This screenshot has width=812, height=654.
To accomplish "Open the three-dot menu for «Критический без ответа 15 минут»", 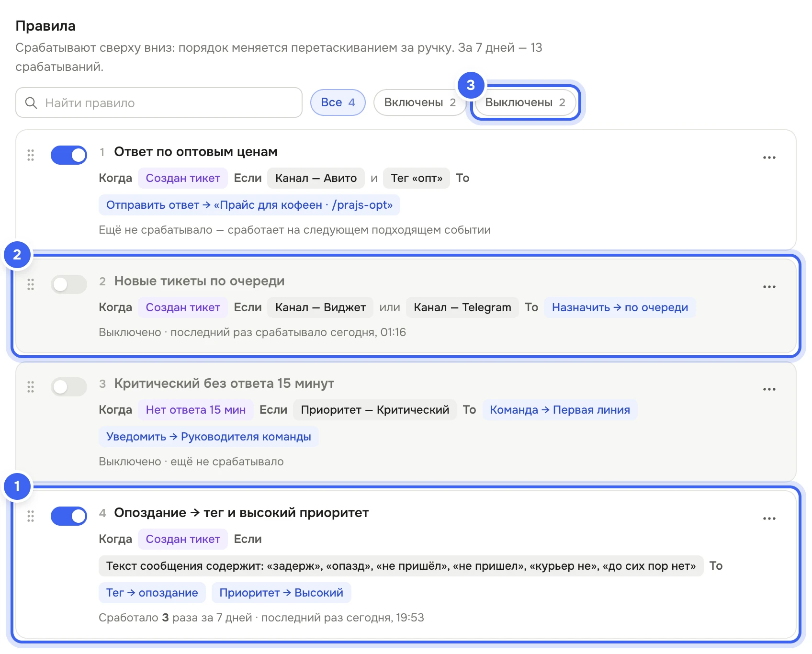I will (769, 389).
